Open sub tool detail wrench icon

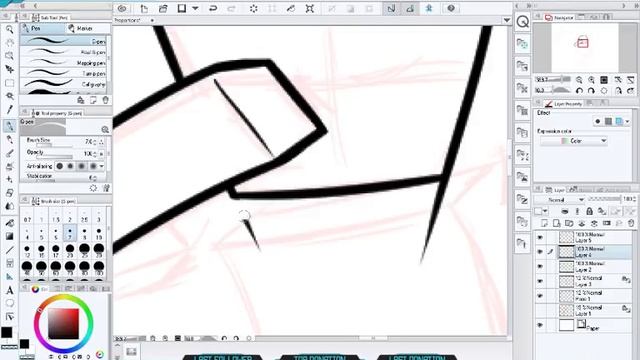[x=106, y=188]
